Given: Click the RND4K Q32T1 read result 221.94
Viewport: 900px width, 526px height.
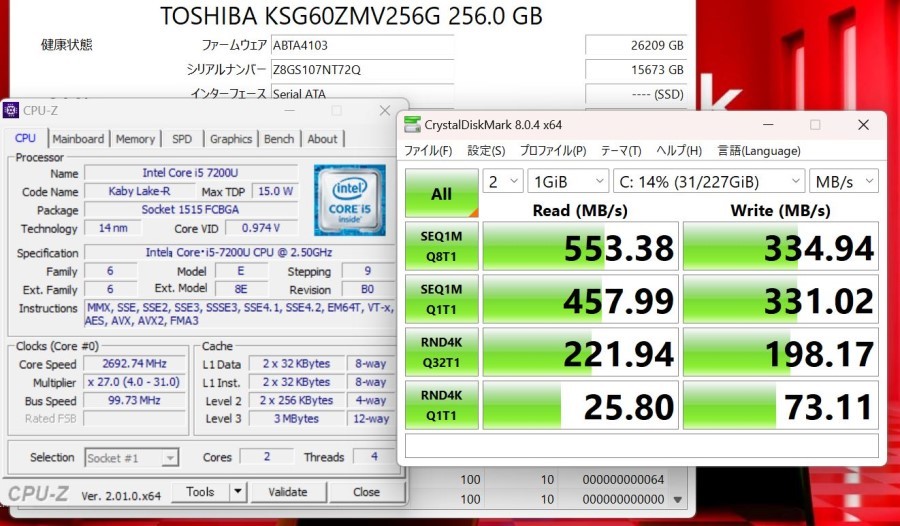Looking at the screenshot, I should [581, 351].
